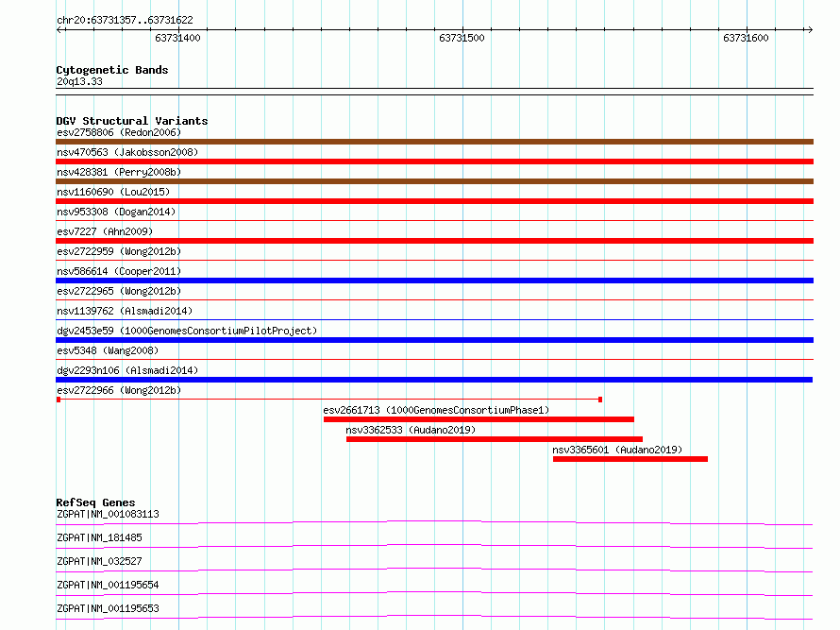
Task: Click the ZGPAT|NM_001195654 transcript label
Action: click(x=108, y=585)
